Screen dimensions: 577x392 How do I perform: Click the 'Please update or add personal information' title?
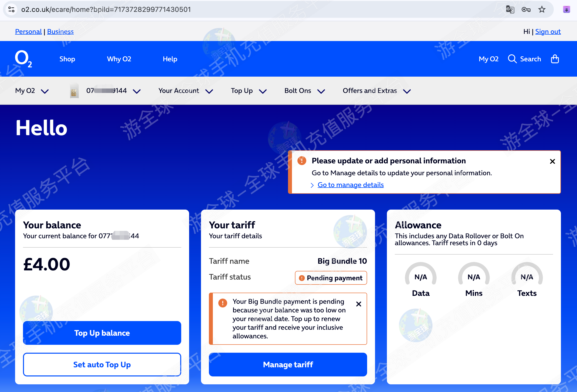coord(389,161)
